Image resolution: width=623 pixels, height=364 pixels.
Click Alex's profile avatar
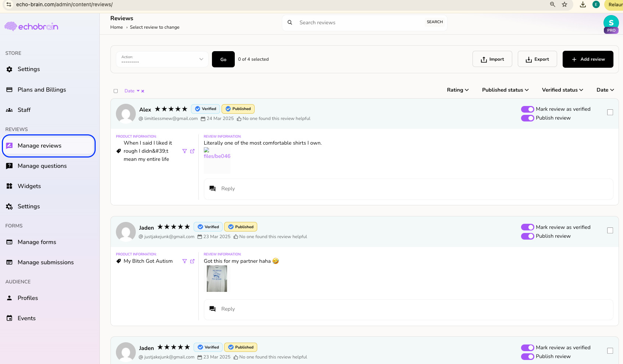click(x=126, y=114)
